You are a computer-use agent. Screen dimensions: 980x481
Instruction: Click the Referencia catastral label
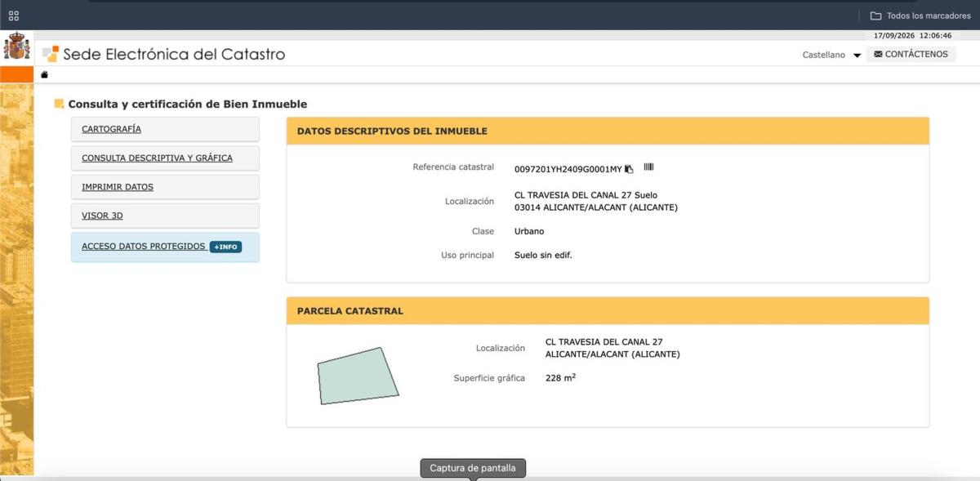click(x=453, y=167)
